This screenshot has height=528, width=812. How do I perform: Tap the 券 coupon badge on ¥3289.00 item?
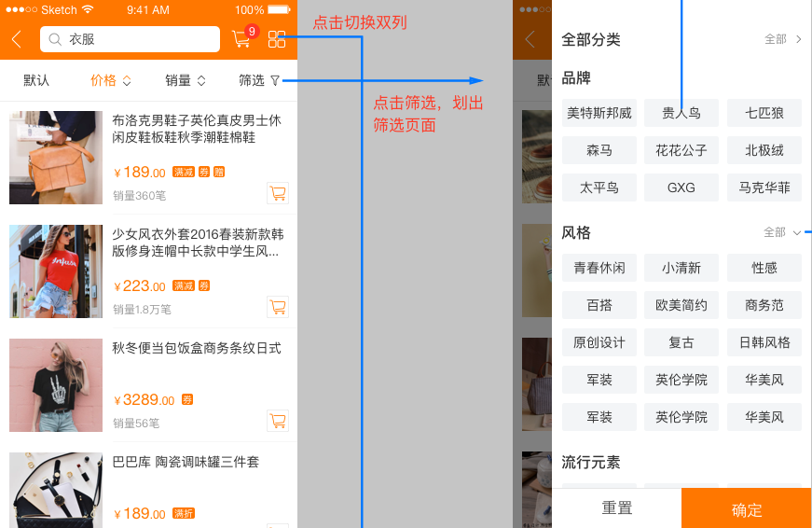[x=187, y=399]
